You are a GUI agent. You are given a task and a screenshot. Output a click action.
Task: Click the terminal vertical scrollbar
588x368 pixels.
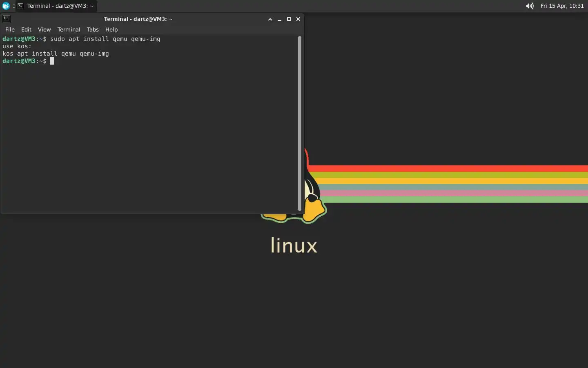coord(300,123)
